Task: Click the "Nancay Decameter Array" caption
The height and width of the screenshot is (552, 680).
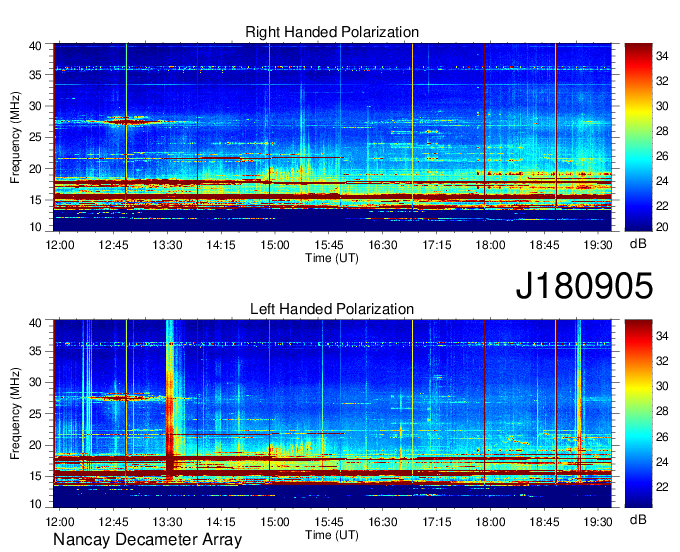Action: pyautogui.click(x=147, y=540)
